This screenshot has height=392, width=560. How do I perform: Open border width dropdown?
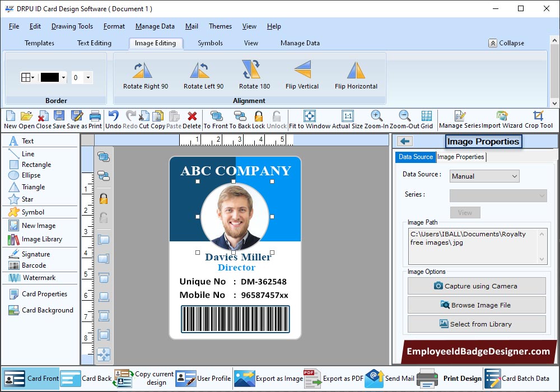pyautogui.click(x=88, y=77)
